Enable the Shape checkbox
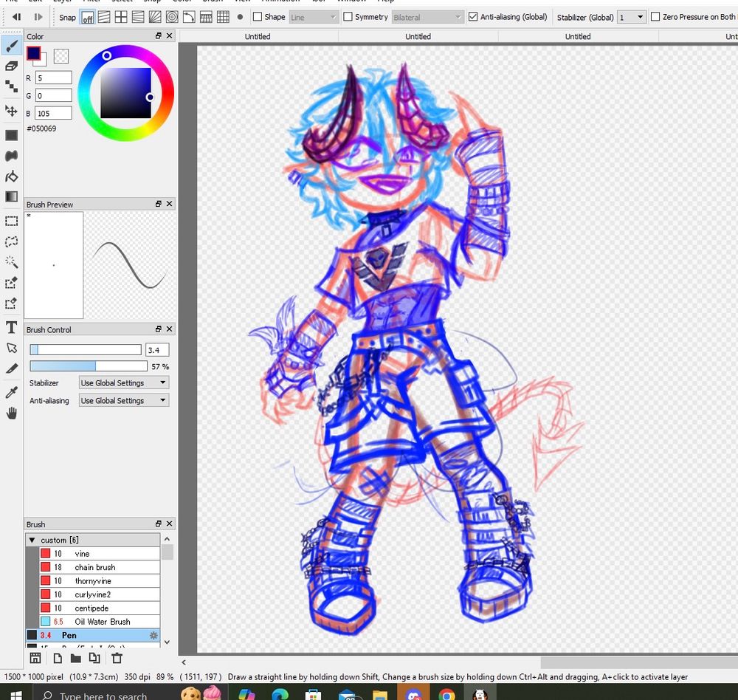The height and width of the screenshot is (700, 738). (x=258, y=17)
